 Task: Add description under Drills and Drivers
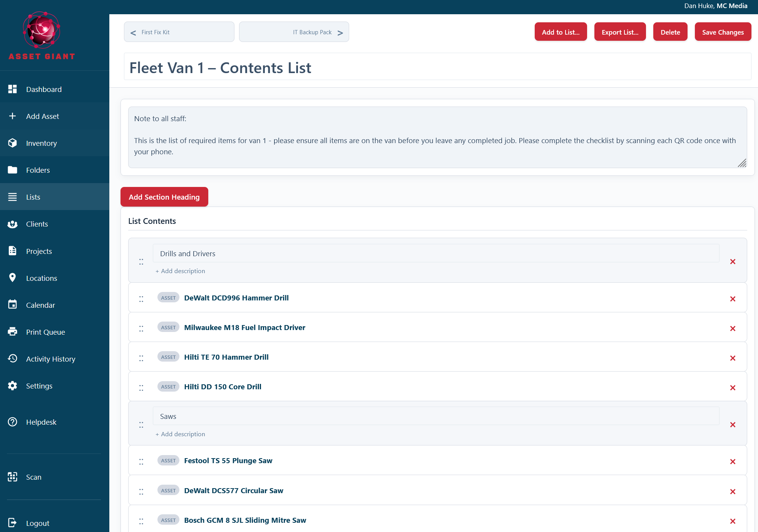[180, 271]
